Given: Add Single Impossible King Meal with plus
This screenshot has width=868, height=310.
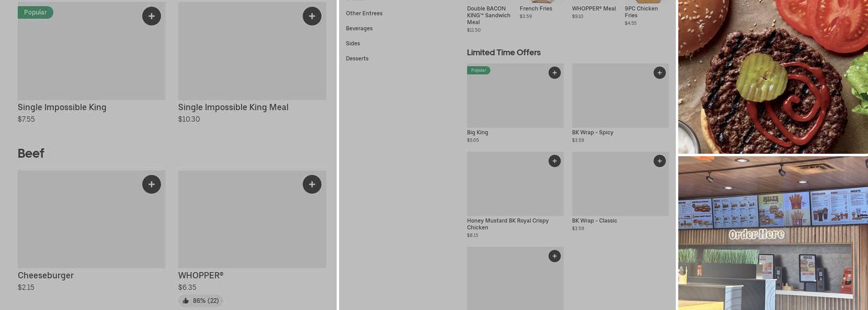Looking at the screenshot, I should (x=312, y=16).
